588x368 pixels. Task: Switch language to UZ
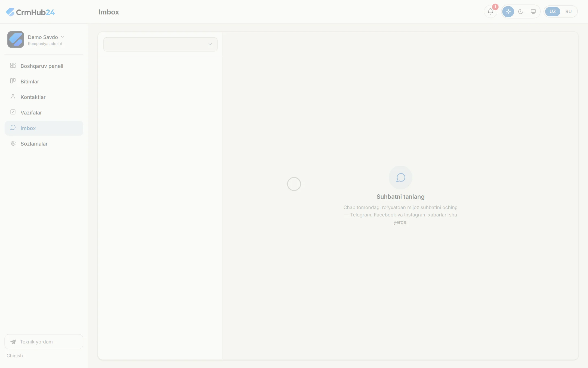[x=553, y=11]
